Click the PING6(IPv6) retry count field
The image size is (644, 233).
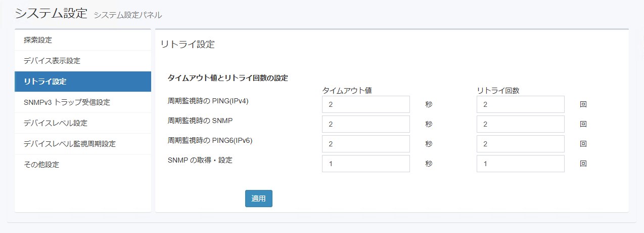pos(520,144)
